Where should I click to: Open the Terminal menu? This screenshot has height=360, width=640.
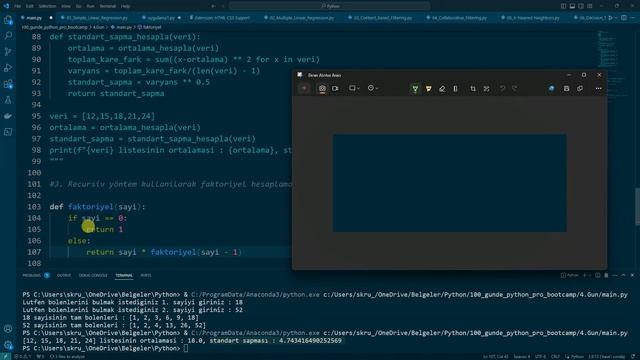click(x=108, y=6)
